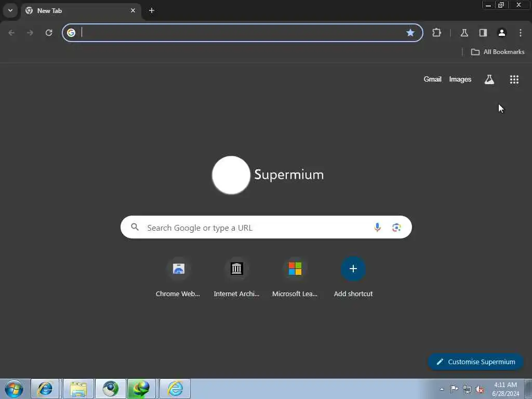Toggle the side panel
532x399 pixels.
[483, 33]
